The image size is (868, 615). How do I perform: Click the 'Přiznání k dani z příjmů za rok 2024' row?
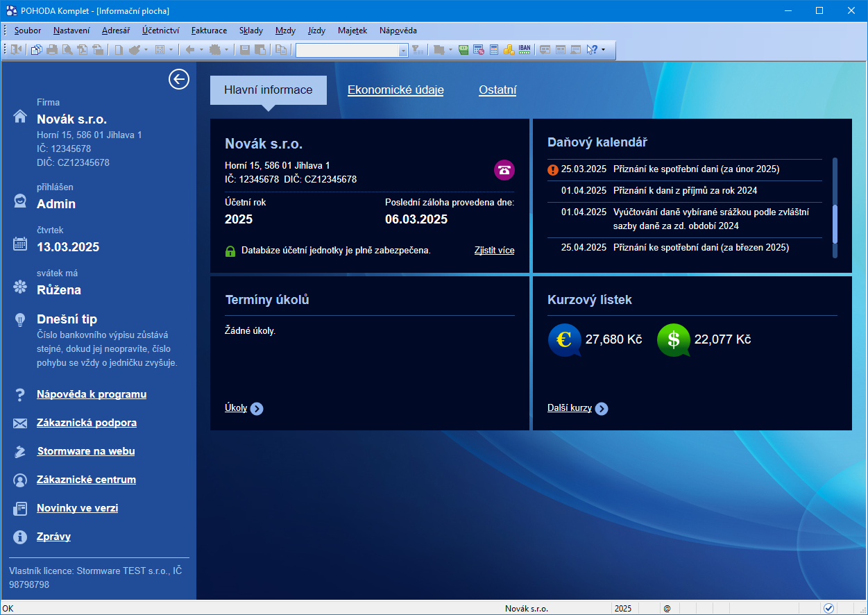685,191
